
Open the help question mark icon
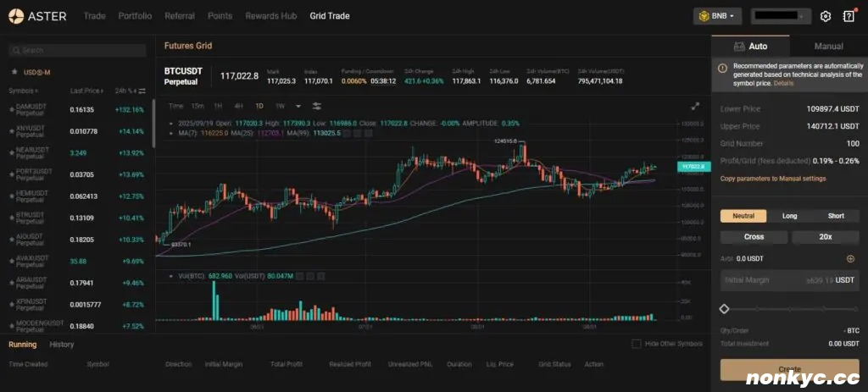click(x=849, y=16)
